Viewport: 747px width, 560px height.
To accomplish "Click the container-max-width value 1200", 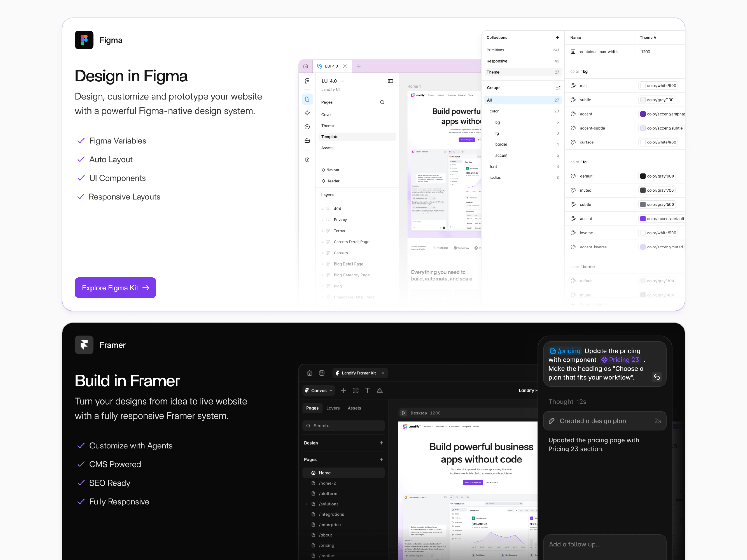I will 645,52.
